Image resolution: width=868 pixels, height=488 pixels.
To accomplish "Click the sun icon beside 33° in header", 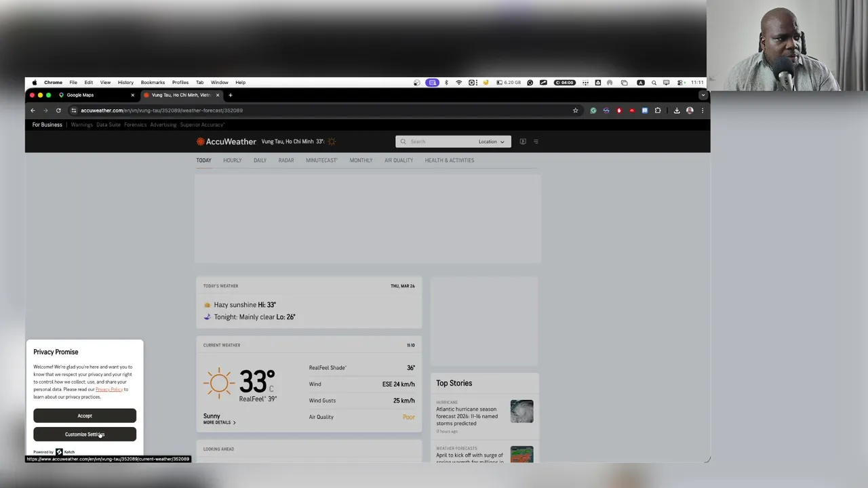I will pos(332,142).
